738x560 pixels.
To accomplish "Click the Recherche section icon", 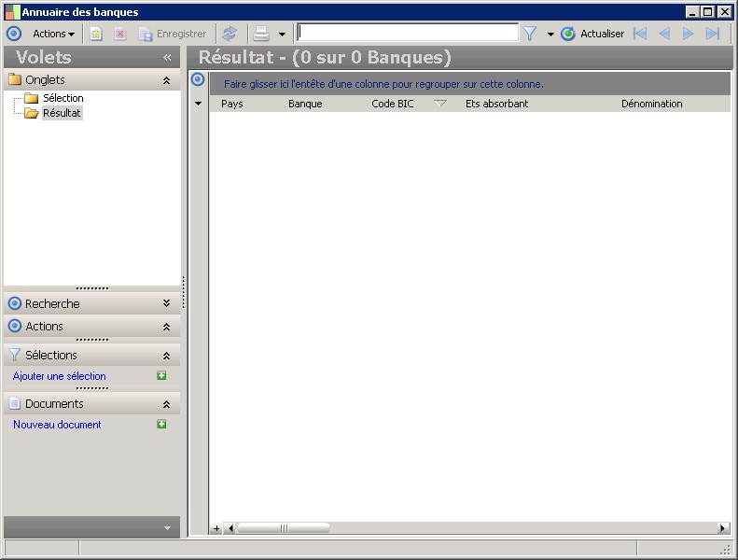I will pos(15,303).
